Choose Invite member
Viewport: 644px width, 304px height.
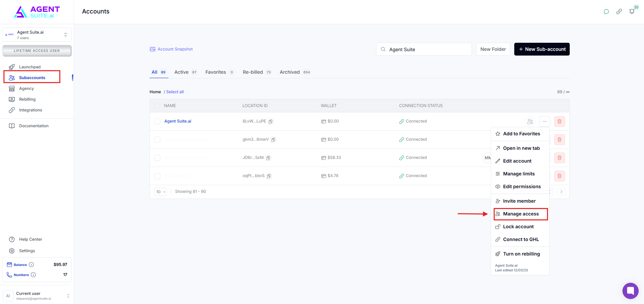click(520, 201)
